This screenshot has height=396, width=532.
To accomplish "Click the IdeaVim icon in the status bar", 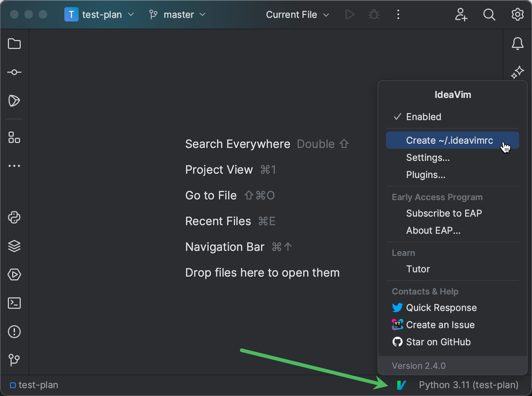I will point(401,385).
